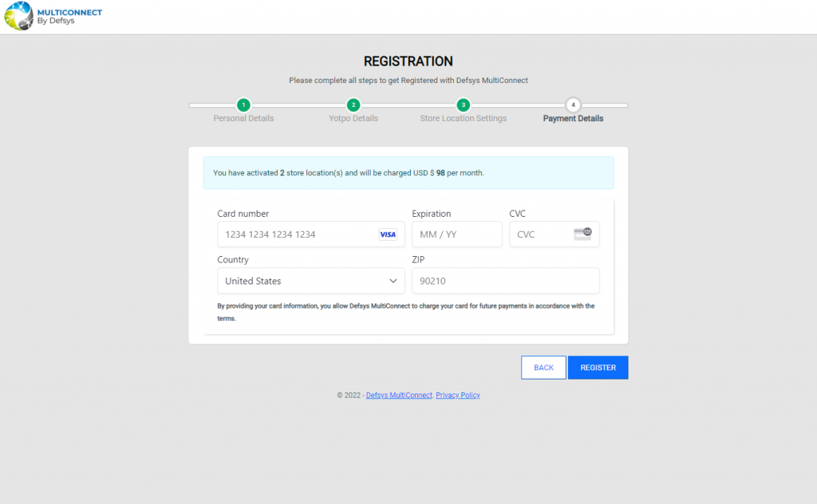The height and width of the screenshot is (504, 817).
Task: Expand the United States chevron arrow
Action: [393, 281]
